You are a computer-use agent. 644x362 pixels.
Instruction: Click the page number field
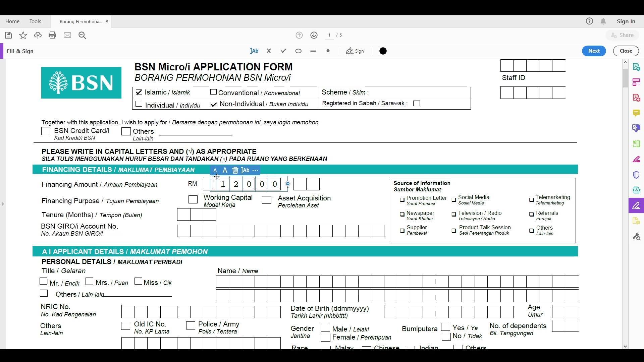pyautogui.click(x=329, y=35)
